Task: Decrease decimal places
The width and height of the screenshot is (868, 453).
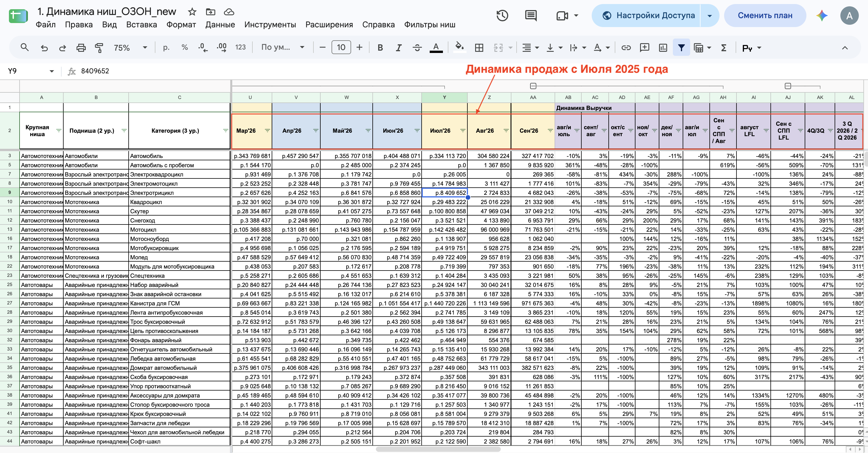Action: (x=203, y=47)
